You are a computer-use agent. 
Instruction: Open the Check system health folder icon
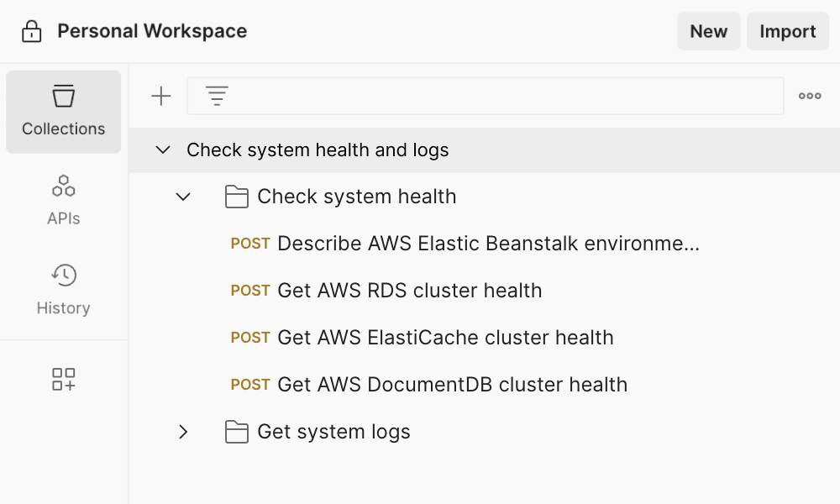(236, 196)
